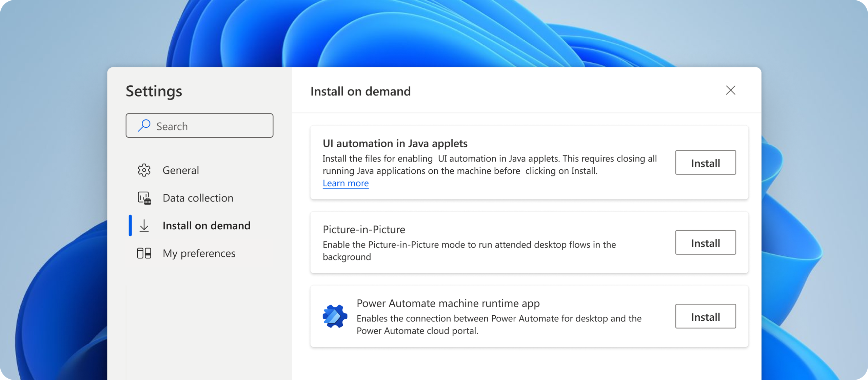Open the Learn more link
The width and height of the screenshot is (868, 380).
(x=346, y=183)
